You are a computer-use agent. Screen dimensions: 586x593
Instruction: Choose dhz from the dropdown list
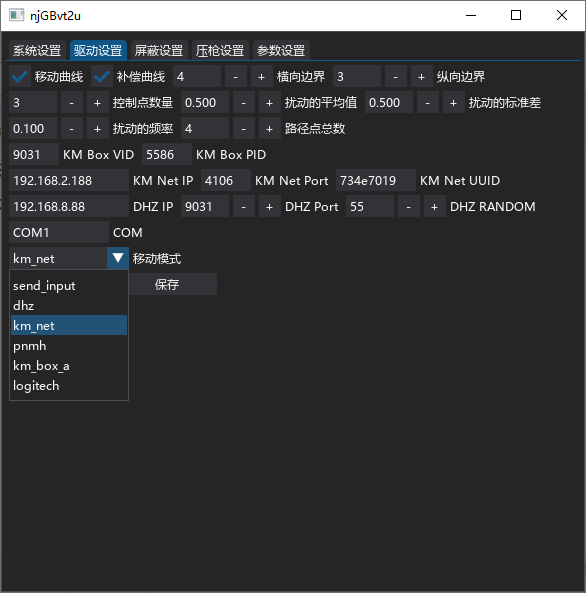(69, 306)
